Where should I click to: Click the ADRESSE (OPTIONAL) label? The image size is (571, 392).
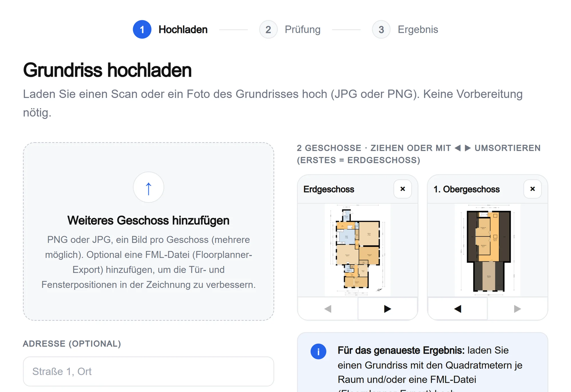pos(72,343)
